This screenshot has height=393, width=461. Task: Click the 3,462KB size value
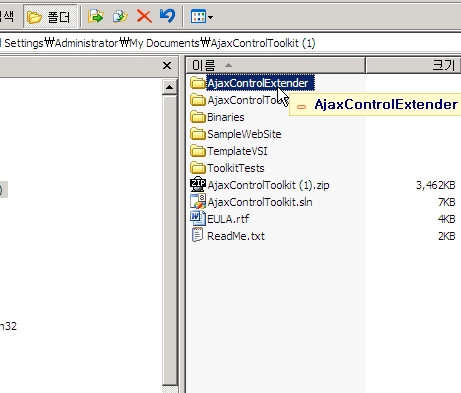pos(435,185)
